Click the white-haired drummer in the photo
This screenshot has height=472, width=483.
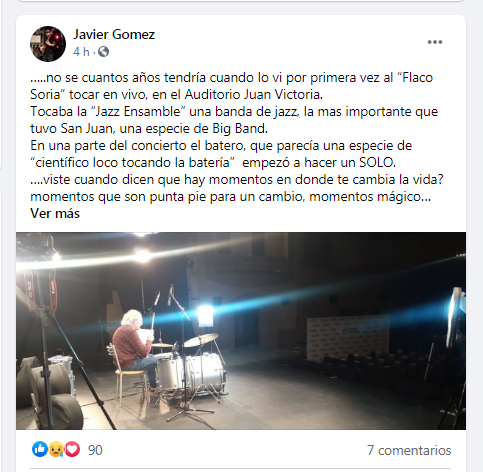point(133,349)
